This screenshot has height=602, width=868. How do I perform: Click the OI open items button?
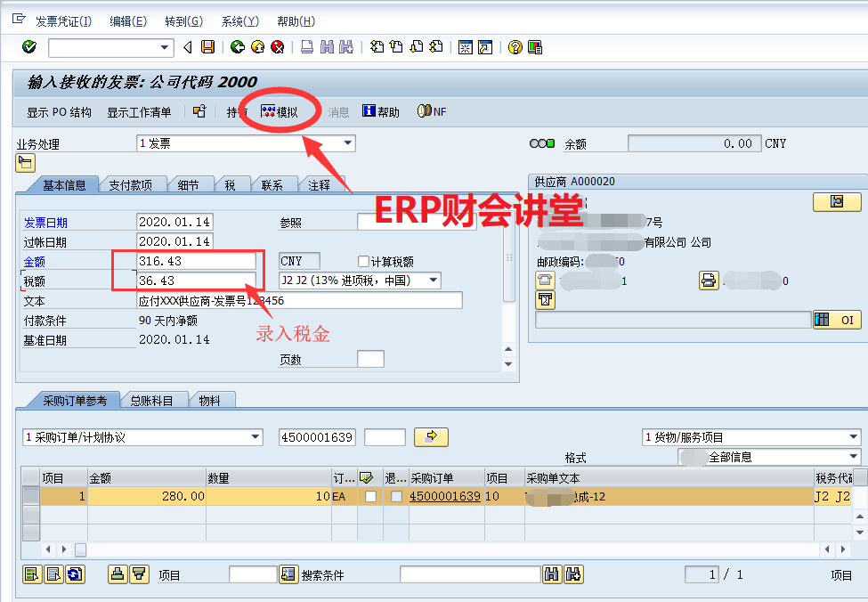[x=836, y=320]
